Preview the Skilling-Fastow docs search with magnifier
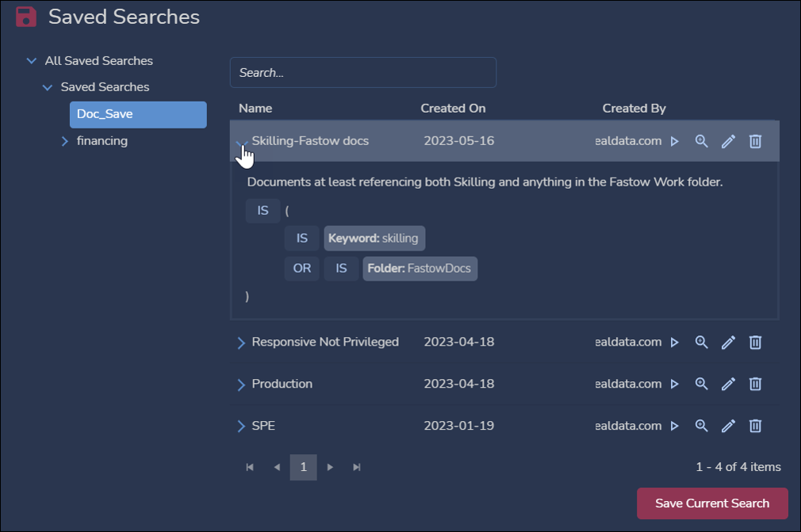The image size is (801, 532). tap(701, 141)
